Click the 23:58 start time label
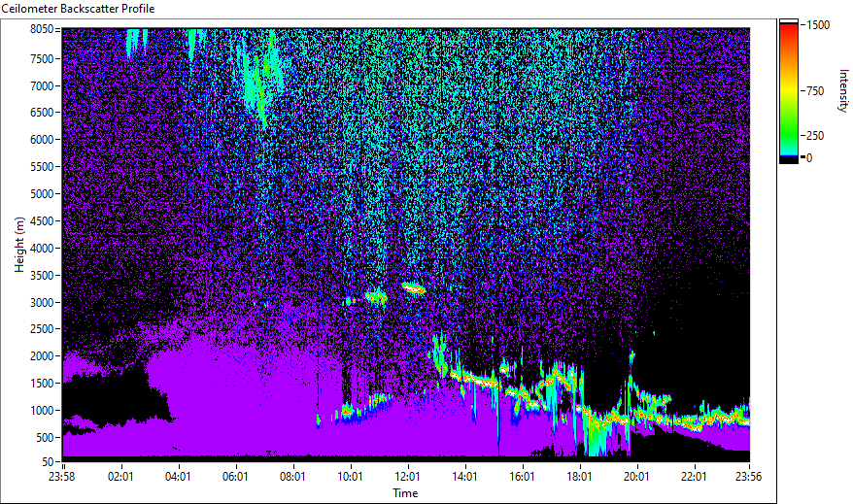 tap(61, 477)
